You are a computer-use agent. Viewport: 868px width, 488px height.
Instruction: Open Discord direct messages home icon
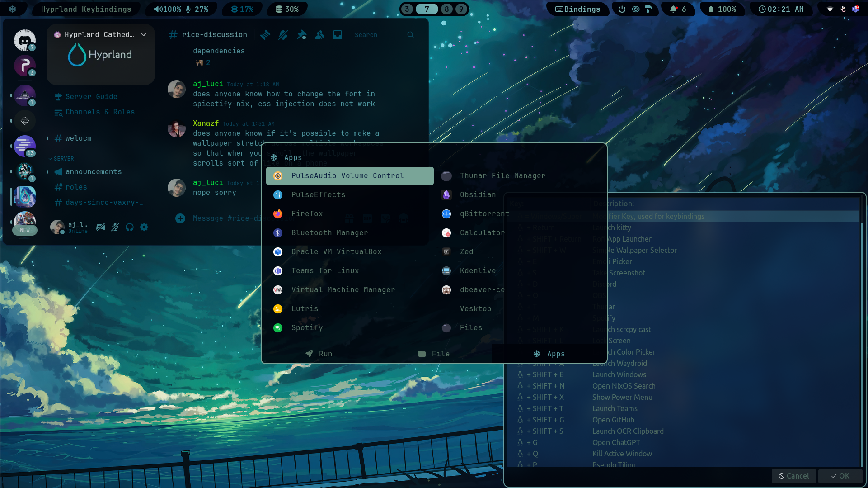tap(24, 41)
